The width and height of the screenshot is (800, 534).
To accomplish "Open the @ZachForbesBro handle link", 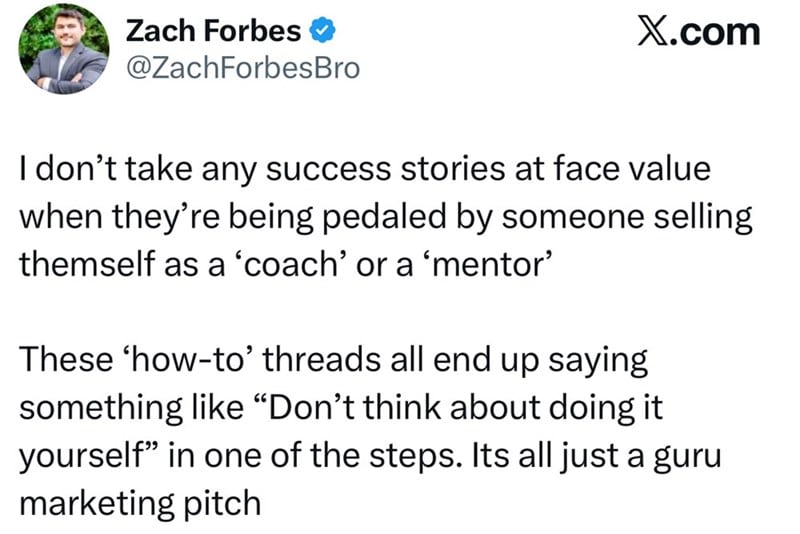I will point(243,68).
